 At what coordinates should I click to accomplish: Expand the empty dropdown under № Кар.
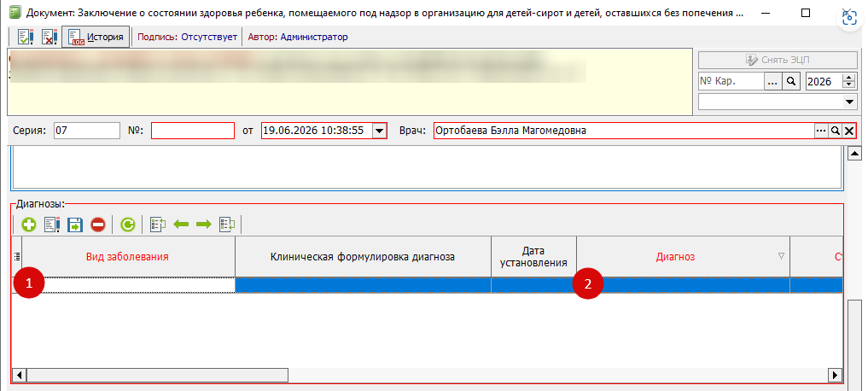848,102
